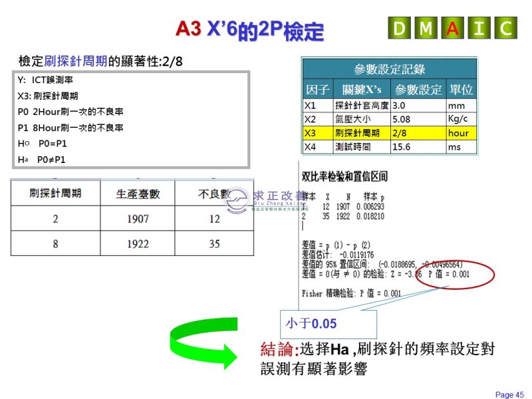Select the I phase box
The image size is (532, 399).
(x=479, y=28)
